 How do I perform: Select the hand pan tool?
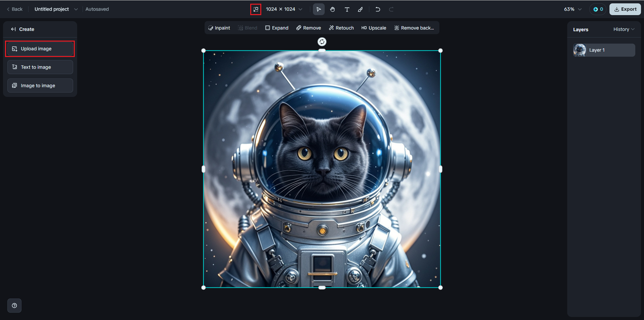tap(333, 9)
